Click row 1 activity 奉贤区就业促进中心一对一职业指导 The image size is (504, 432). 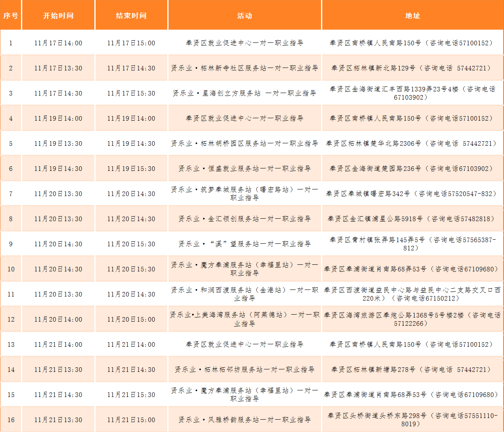click(244, 43)
